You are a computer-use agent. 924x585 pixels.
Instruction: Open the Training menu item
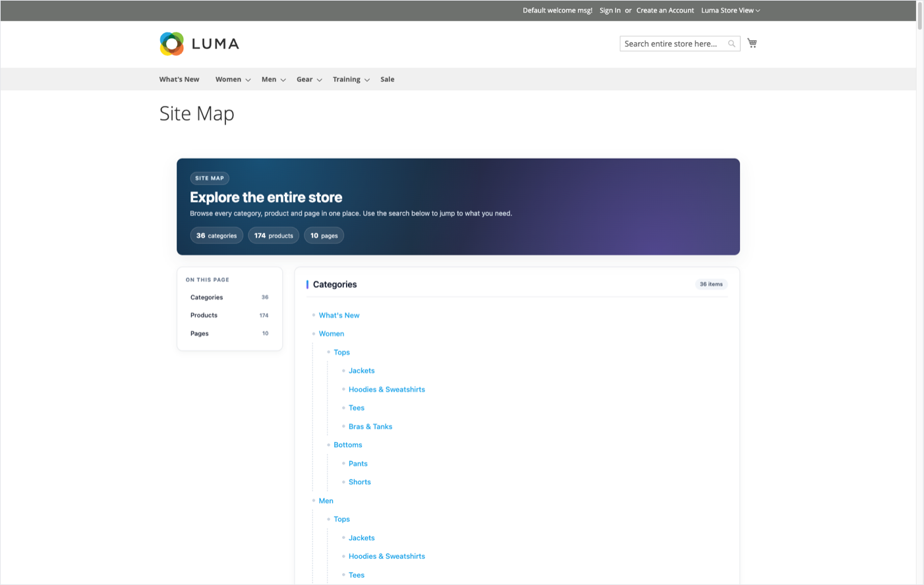coord(347,79)
